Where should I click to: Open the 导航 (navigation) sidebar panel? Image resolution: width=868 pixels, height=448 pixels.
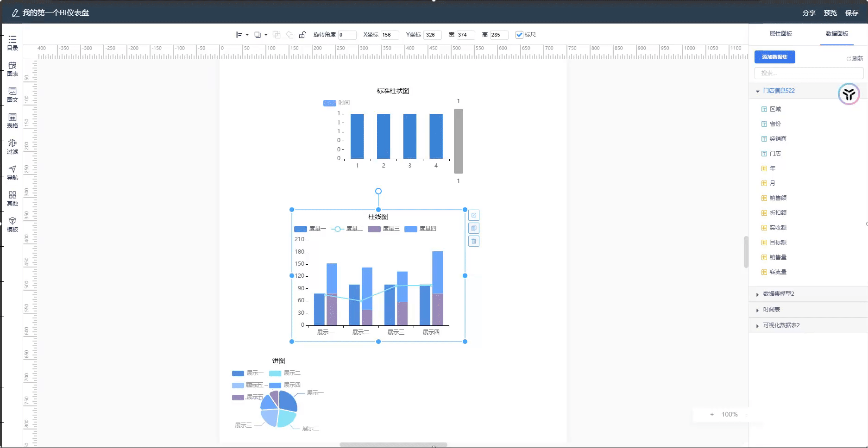pos(13,173)
